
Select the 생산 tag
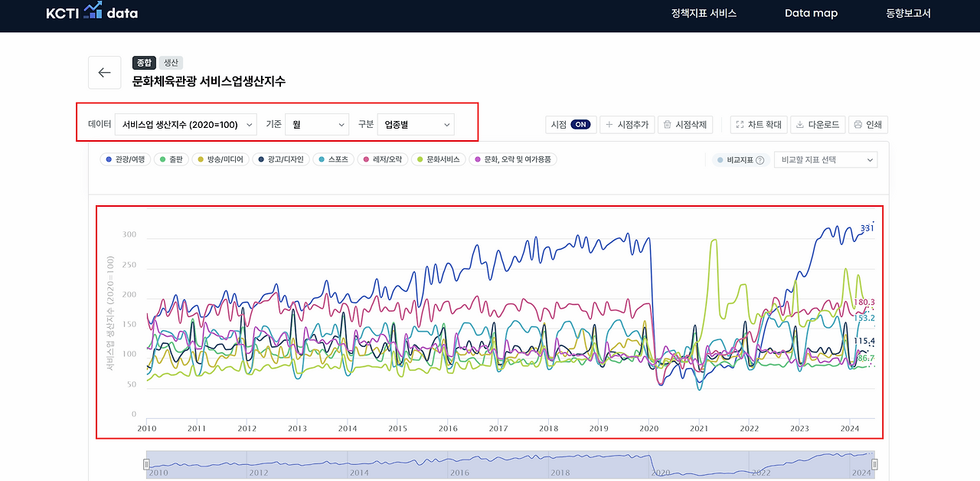(171, 63)
